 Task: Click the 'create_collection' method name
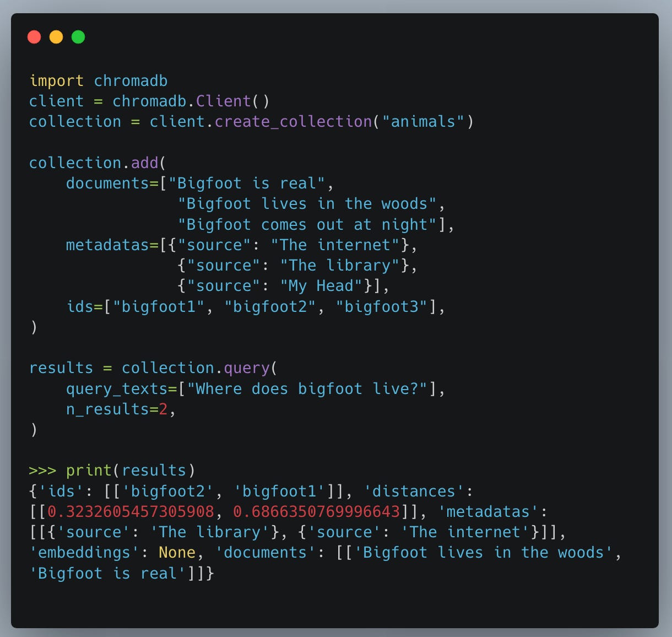[293, 122]
